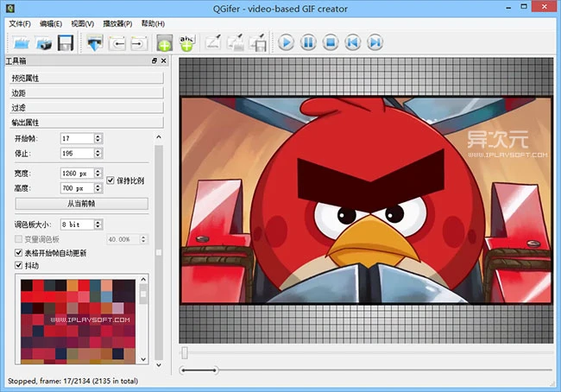The height and width of the screenshot is (392, 561).
Task: Close the 工具箱 toolbox panel
Action: click(163, 60)
